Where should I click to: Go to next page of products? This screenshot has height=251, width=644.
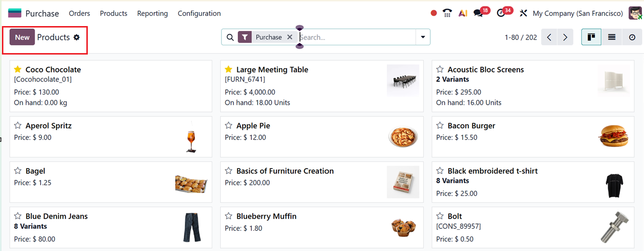(565, 37)
